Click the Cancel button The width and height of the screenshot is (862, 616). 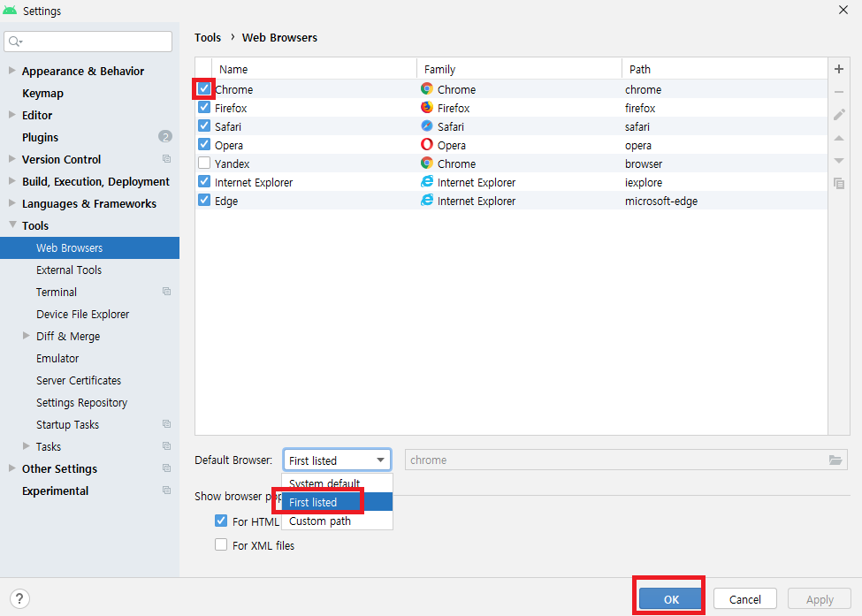[745, 599]
